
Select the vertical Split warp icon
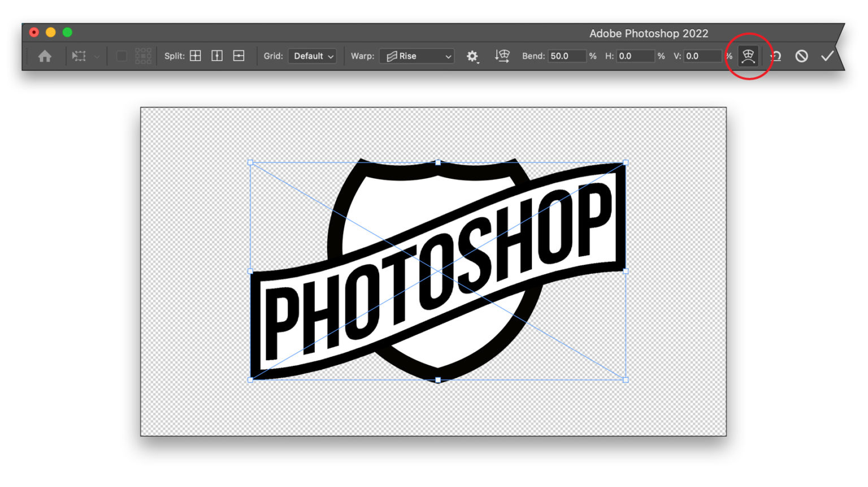point(217,56)
